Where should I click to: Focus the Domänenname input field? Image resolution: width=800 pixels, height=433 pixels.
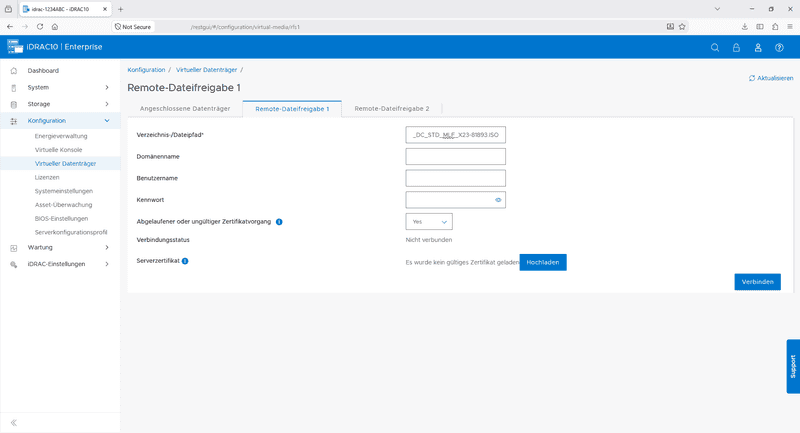(x=456, y=157)
